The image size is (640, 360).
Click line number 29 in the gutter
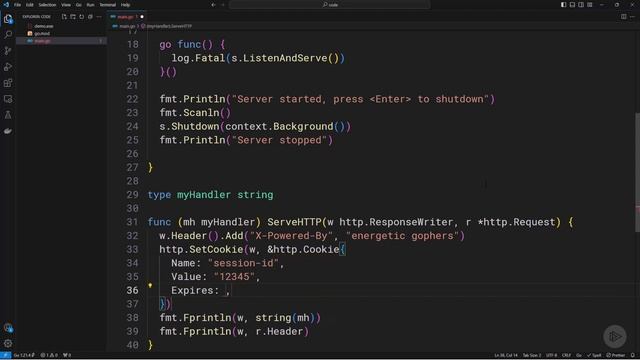tap(132, 195)
